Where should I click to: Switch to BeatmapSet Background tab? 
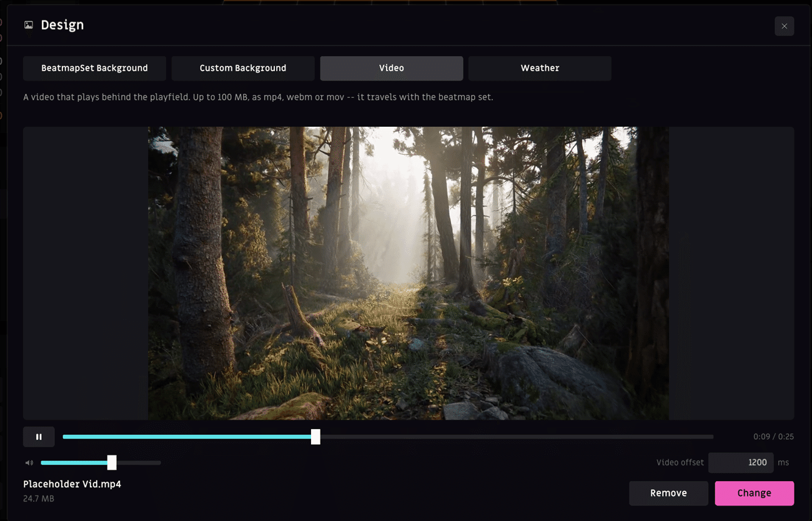[94, 68]
